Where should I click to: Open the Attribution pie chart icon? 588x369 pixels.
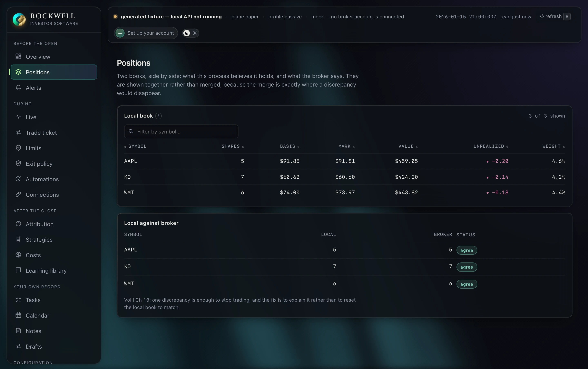[x=18, y=224]
